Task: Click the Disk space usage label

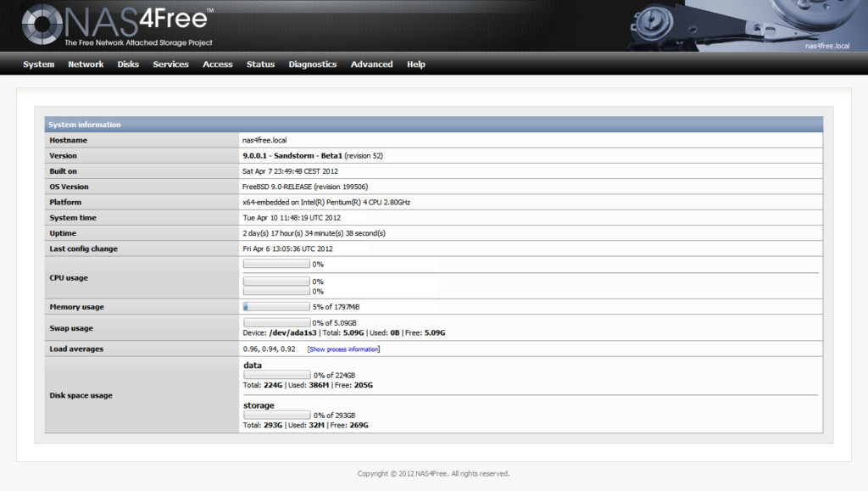Action: click(81, 395)
